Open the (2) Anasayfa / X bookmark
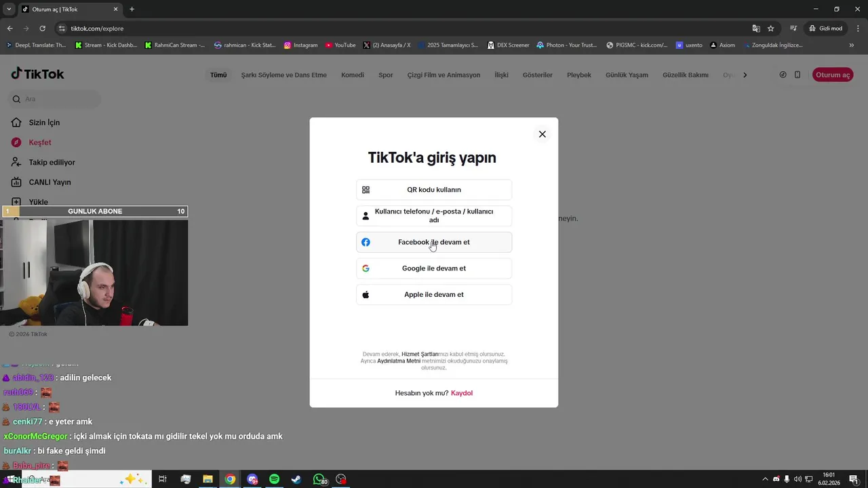868x488 pixels. click(x=387, y=45)
